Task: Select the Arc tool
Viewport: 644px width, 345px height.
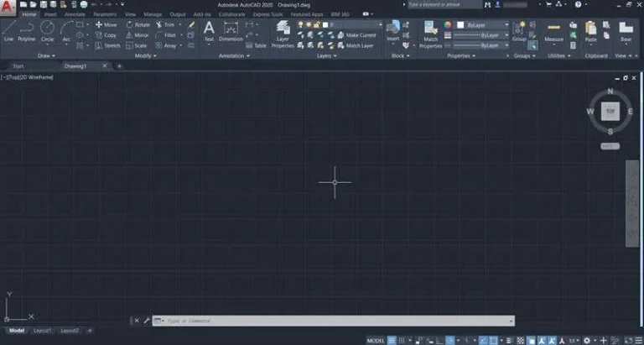Action: click(x=66, y=31)
